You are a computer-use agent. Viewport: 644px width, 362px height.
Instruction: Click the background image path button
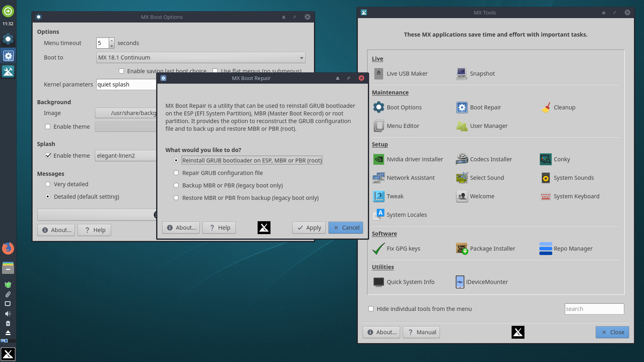[x=126, y=113]
